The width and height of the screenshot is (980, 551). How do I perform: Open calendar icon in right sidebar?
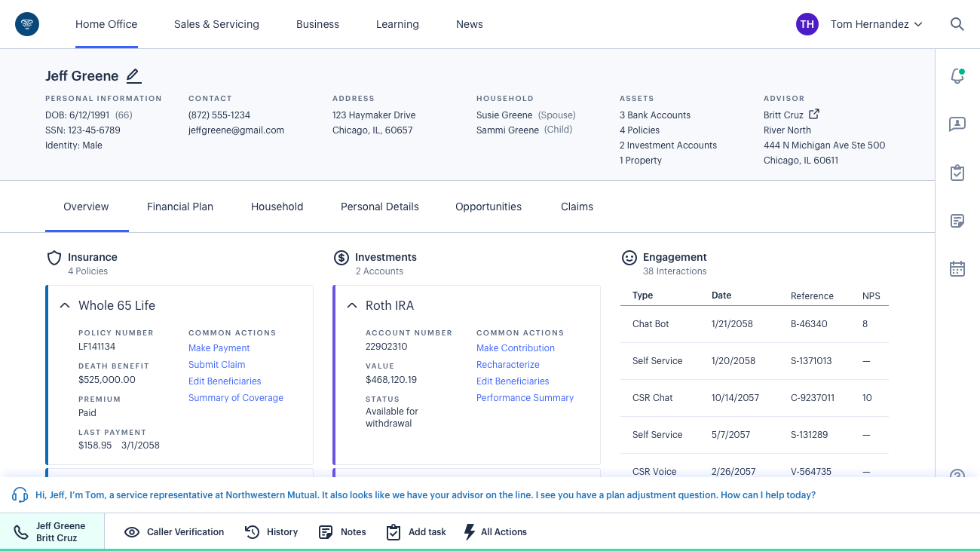pos(957,268)
